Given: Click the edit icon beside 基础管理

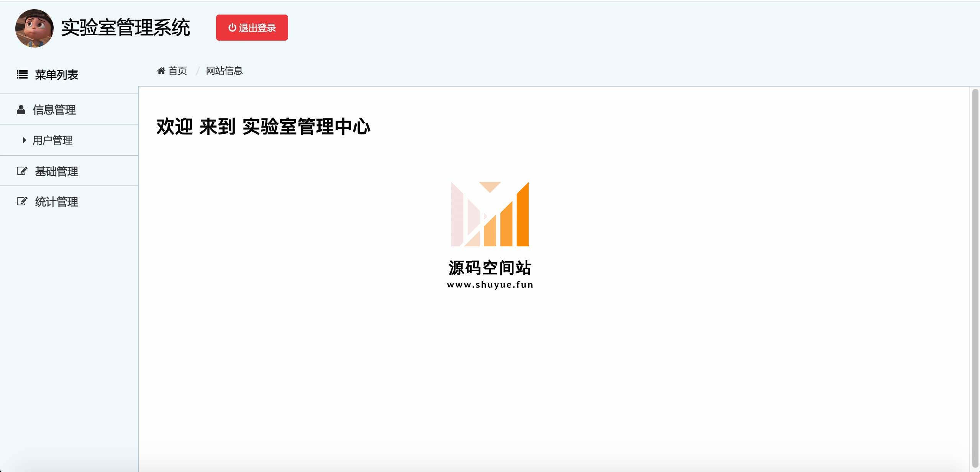Looking at the screenshot, I should pos(22,171).
